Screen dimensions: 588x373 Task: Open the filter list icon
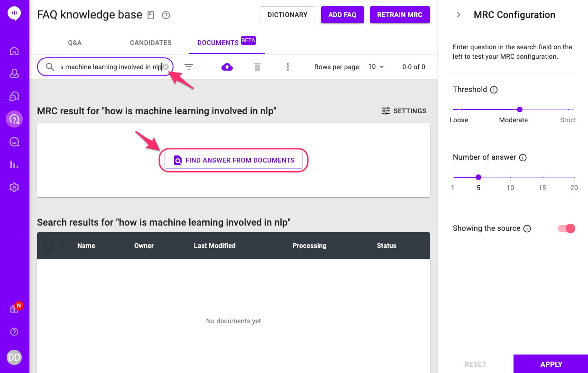189,67
